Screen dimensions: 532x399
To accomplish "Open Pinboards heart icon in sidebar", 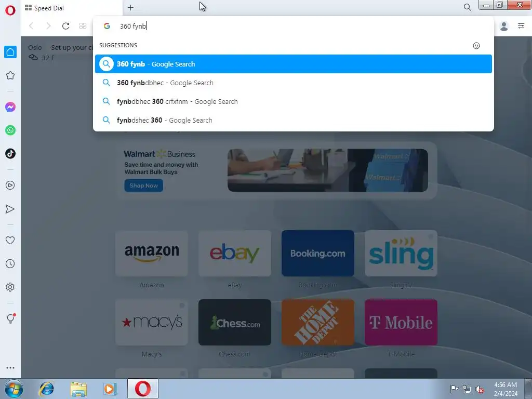I will pos(10,240).
